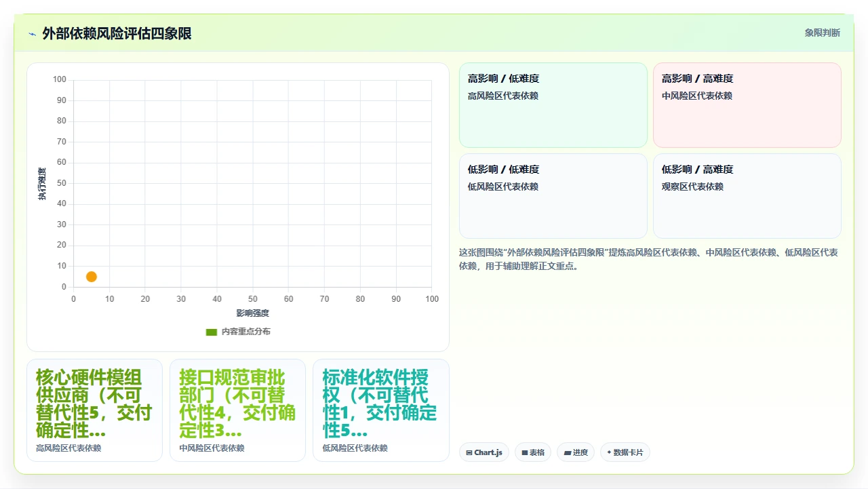Click the 外部依赖风险评估四象限 title
Viewport: 868px width, 489px height.
[x=117, y=33]
